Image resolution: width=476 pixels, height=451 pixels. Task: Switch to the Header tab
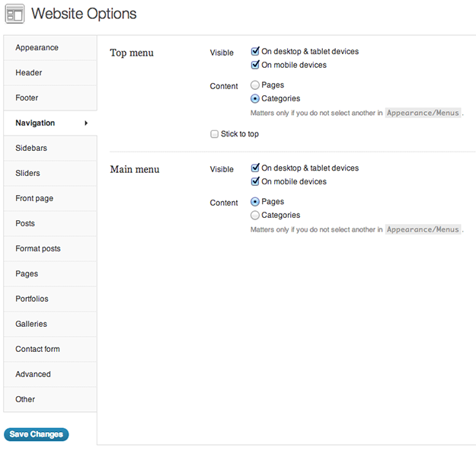click(x=29, y=73)
